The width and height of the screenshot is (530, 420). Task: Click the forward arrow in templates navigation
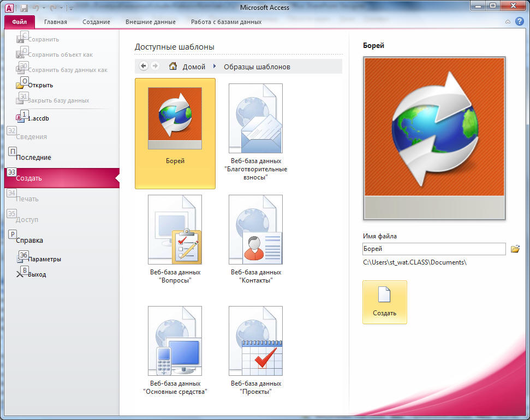(155, 66)
